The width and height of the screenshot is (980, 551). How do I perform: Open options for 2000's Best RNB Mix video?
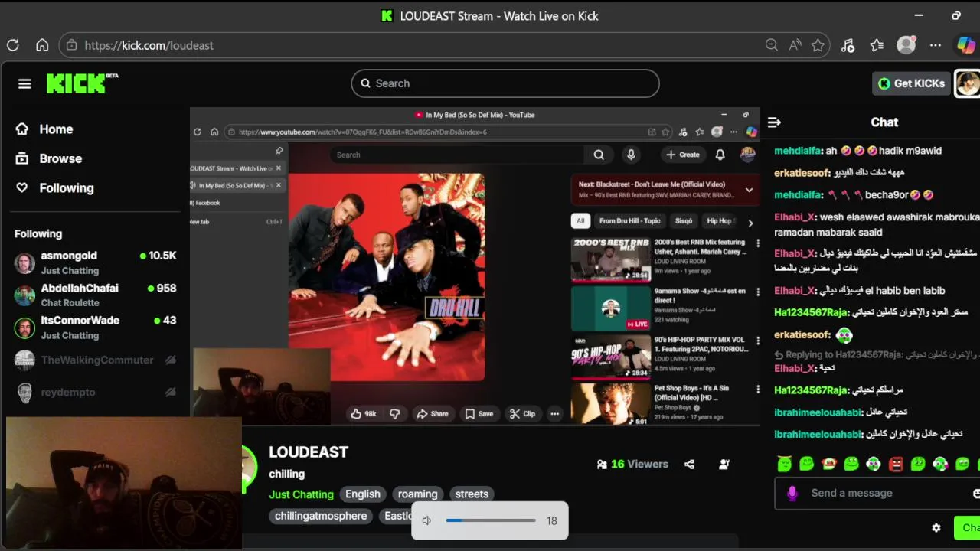pyautogui.click(x=758, y=243)
